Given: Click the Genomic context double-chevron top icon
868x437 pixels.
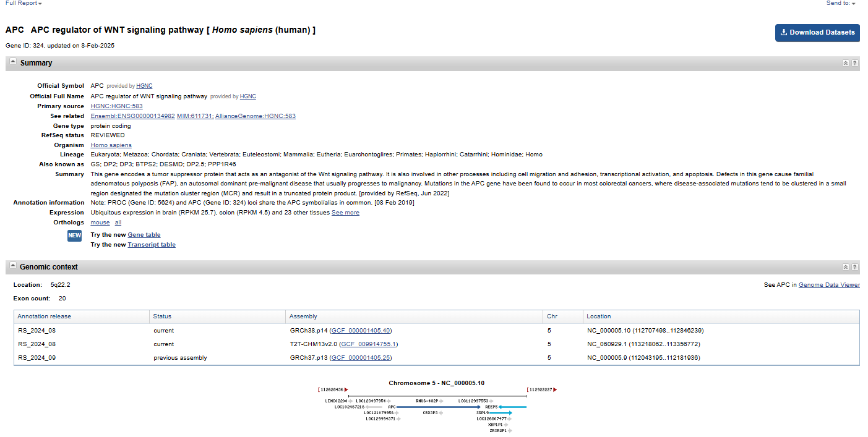Looking at the screenshot, I should tap(845, 267).
